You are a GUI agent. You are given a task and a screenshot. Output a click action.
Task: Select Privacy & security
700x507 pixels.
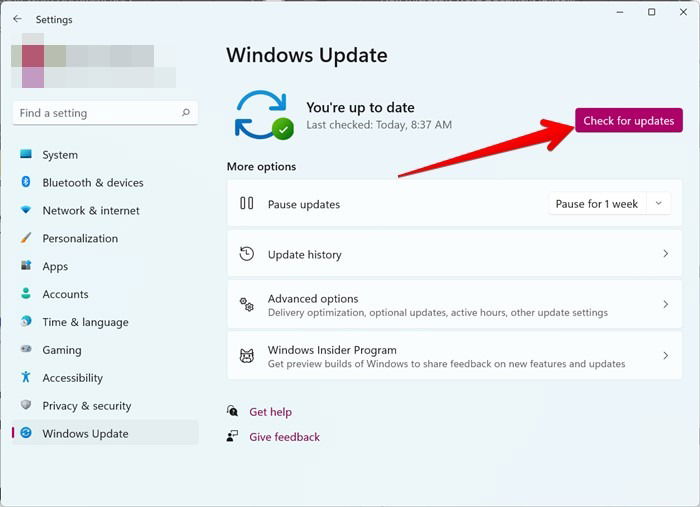(105, 406)
